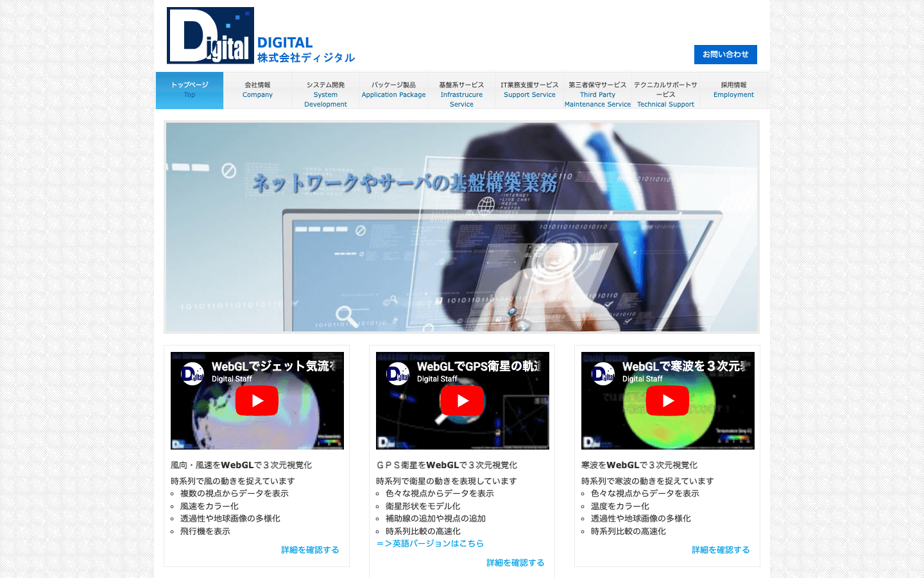This screenshot has width=924, height=578.
Task: Click video title WebGLでジェット気流
Action: coord(274,366)
